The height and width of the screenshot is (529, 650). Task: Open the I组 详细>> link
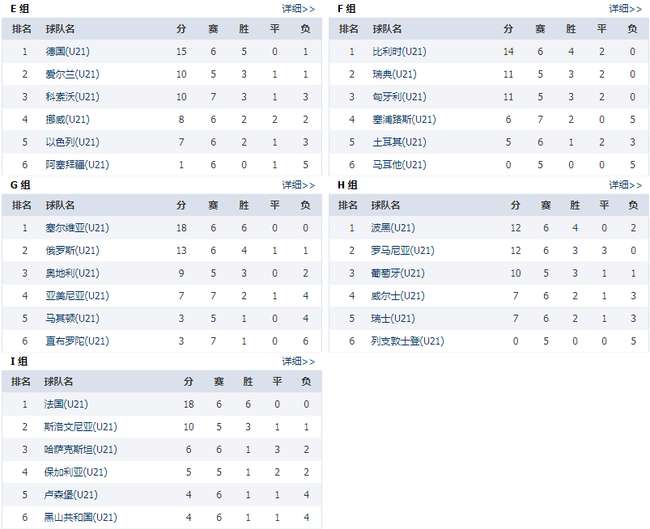(298, 362)
